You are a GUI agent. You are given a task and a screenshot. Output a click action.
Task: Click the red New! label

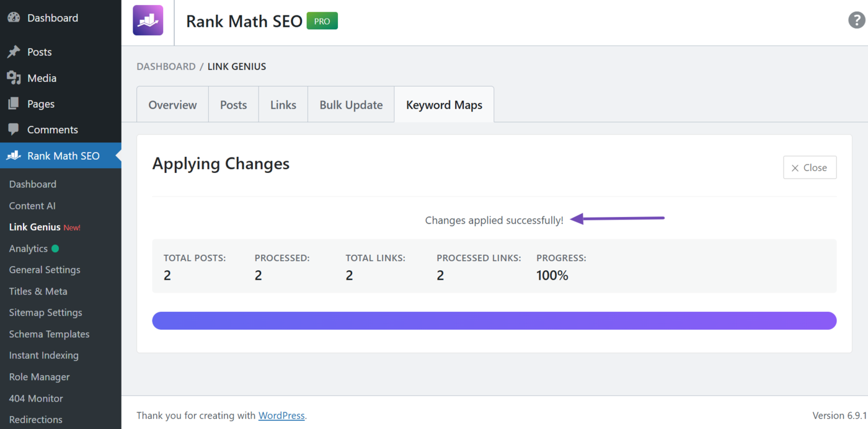tap(72, 228)
